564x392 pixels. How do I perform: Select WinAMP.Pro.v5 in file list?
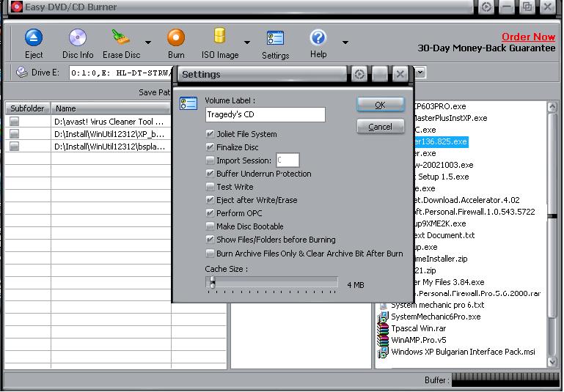418,340
